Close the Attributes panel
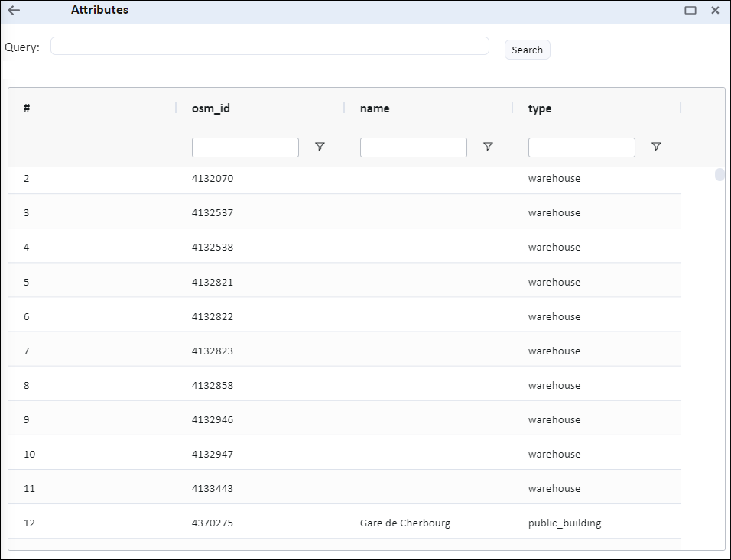 tap(715, 11)
